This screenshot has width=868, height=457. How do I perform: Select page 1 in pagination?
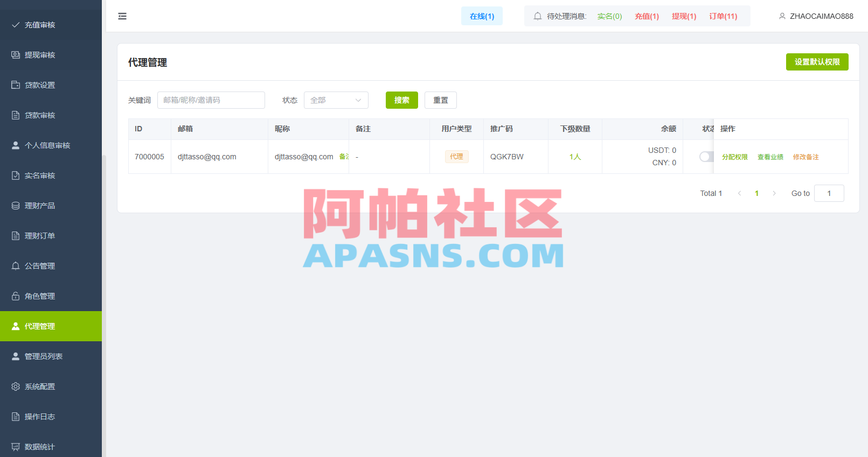pyautogui.click(x=757, y=193)
